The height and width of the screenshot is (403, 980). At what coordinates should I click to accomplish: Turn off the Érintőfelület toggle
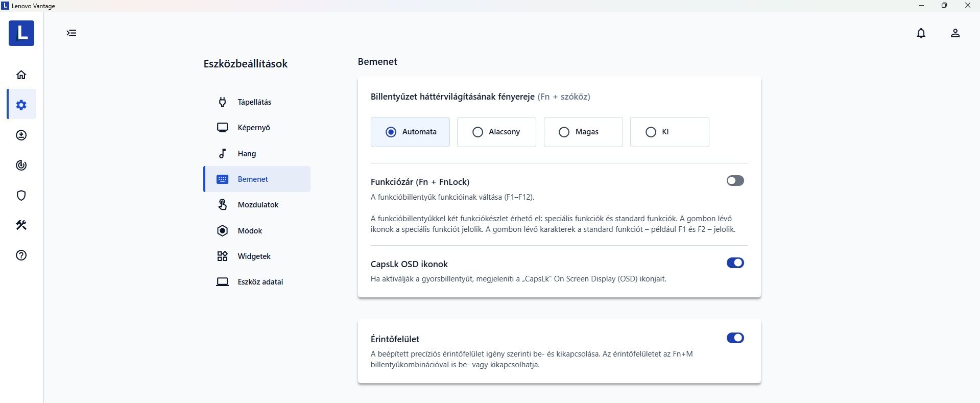tap(735, 338)
